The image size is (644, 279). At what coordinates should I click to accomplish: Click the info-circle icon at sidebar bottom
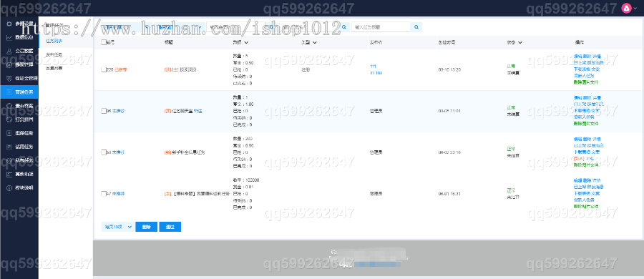(x=9, y=187)
